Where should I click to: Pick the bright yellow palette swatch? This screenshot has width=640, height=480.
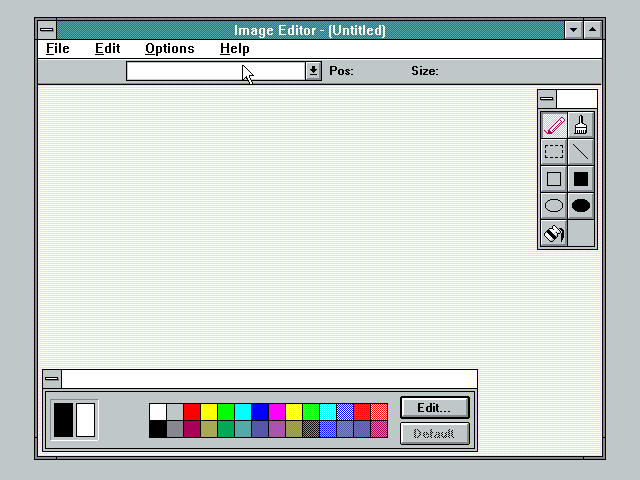pyautogui.click(x=209, y=412)
